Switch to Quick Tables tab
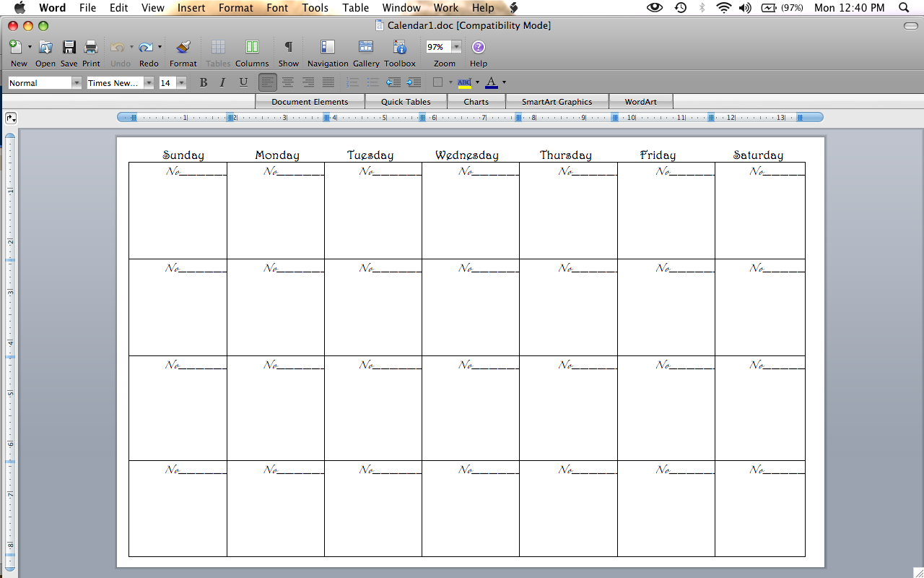 [406, 102]
